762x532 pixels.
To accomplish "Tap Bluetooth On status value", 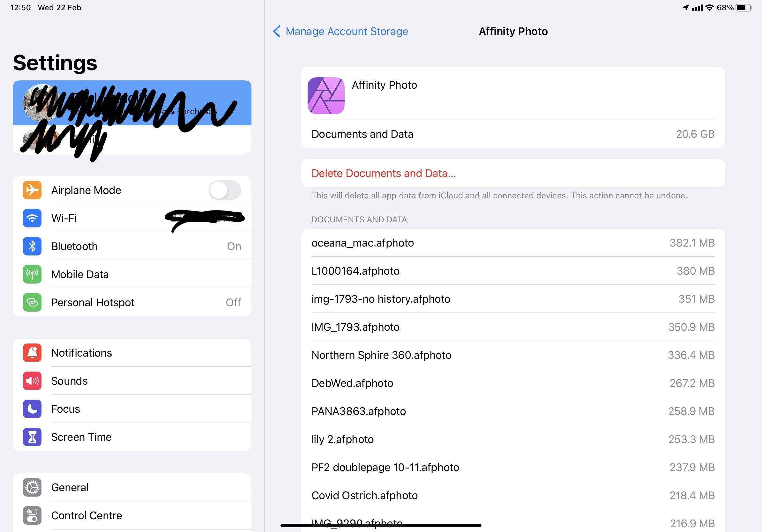I will (x=234, y=246).
